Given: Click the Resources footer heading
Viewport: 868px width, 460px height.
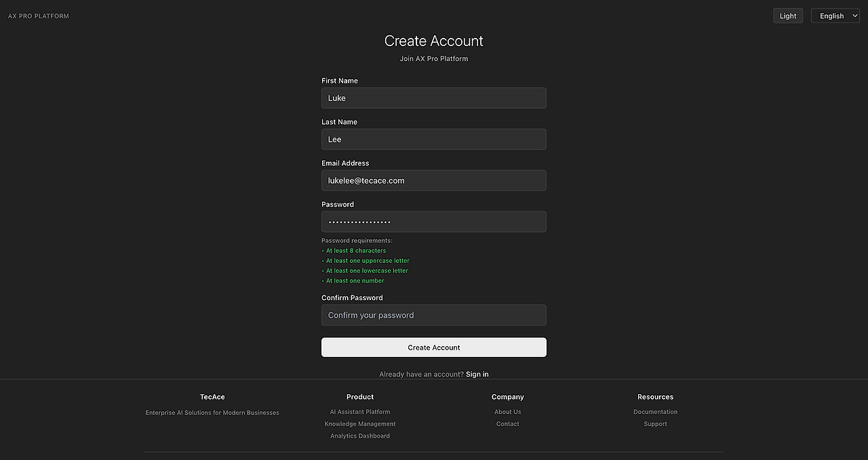Looking at the screenshot, I should pyautogui.click(x=656, y=397).
